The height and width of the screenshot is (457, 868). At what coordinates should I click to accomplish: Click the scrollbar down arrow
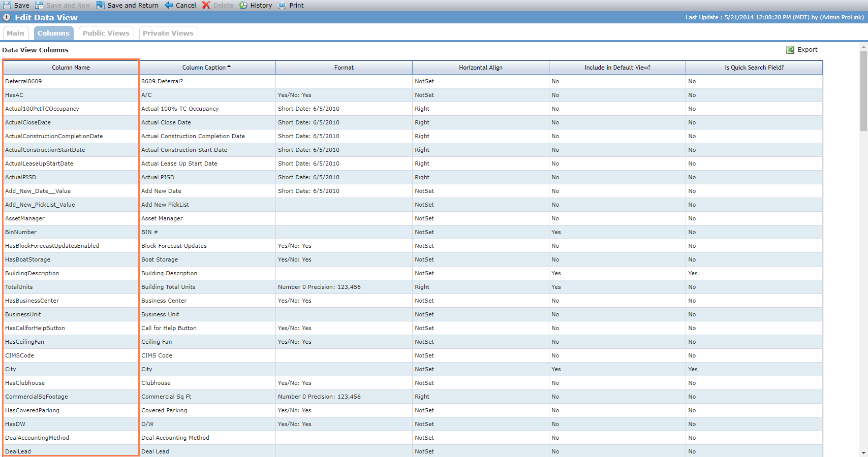(x=863, y=453)
